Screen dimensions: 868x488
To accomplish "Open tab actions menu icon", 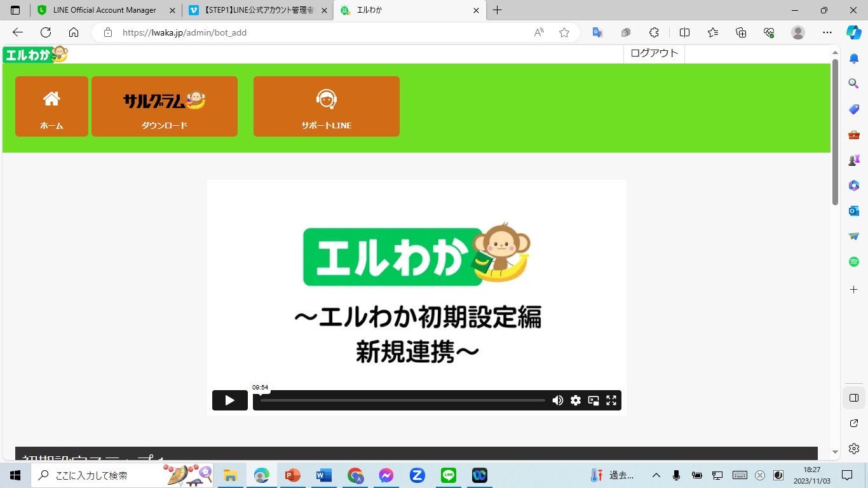I will (15, 10).
